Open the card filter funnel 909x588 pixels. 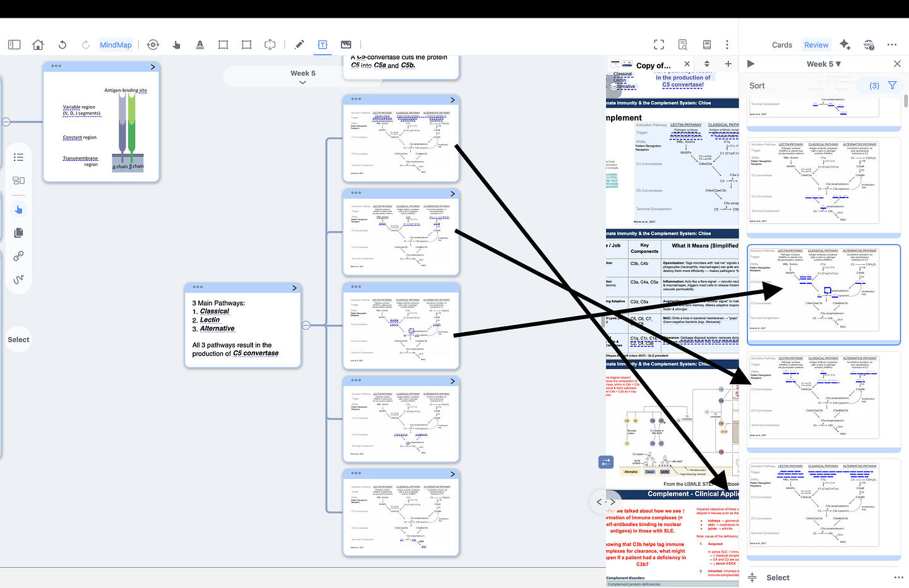[892, 85]
